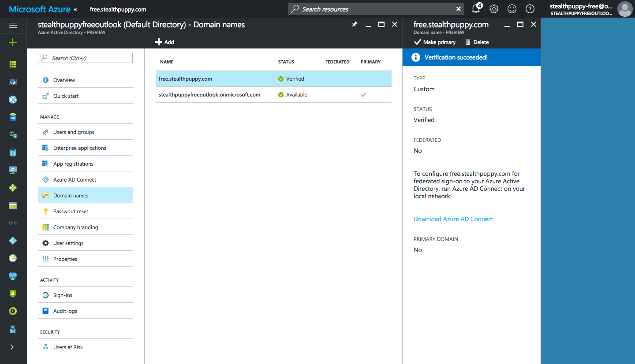Open All resources cube icon in sidebar

tap(13, 82)
